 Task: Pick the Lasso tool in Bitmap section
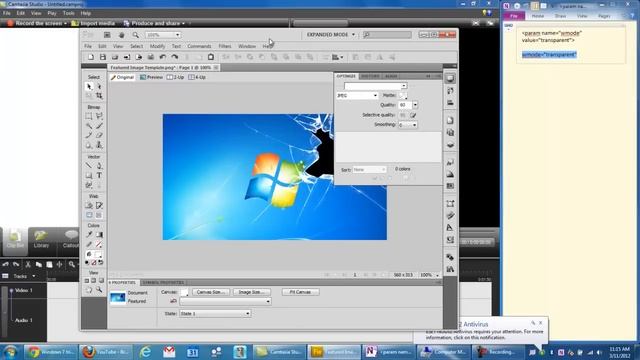click(x=99, y=116)
